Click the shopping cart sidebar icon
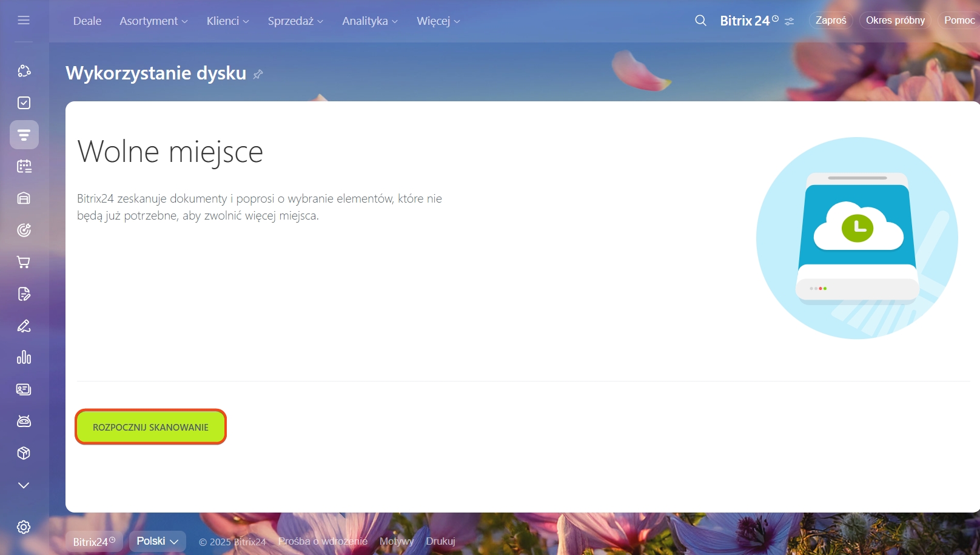The height and width of the screenshot is (555, 980). point(24,262)
